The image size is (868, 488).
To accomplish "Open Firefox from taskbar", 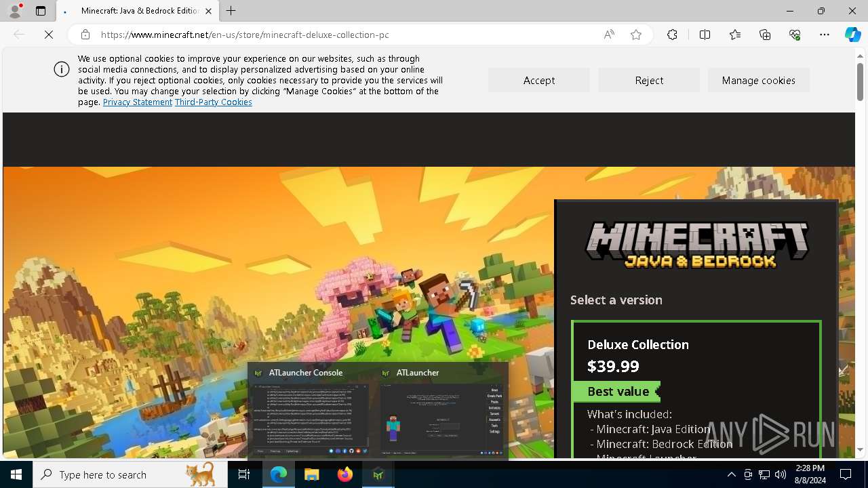I will coord(345,474).
